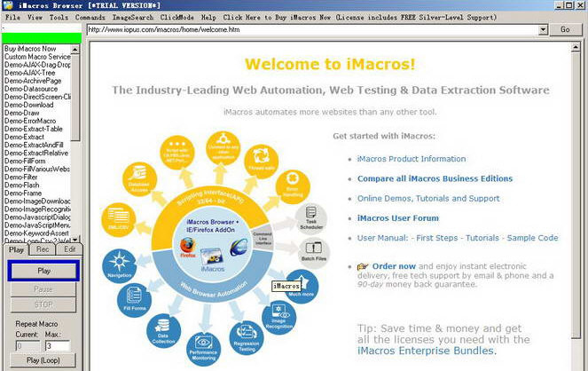The height and width of the screenshot is (371, 588).
Task: Click the STOP button
Action: coord(43,304)
